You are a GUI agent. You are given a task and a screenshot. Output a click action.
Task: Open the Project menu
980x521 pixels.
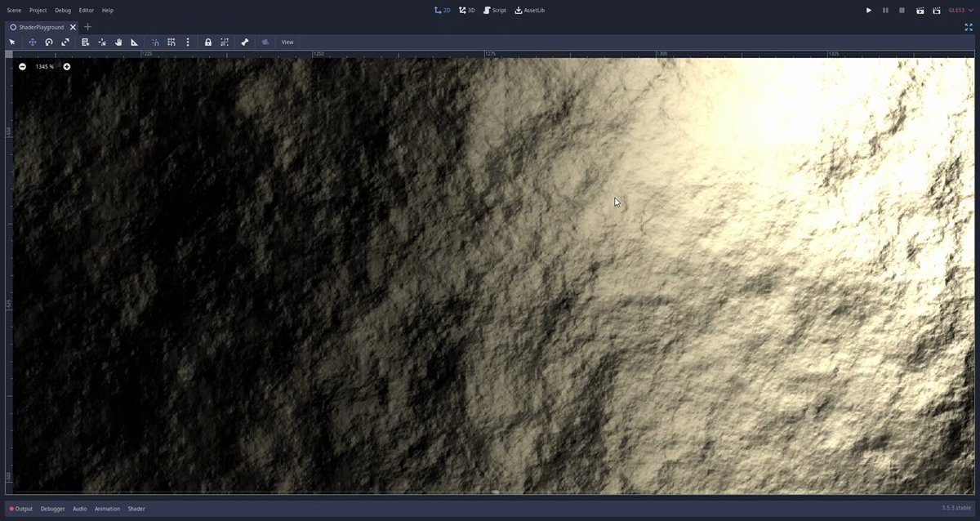(38, 10)
